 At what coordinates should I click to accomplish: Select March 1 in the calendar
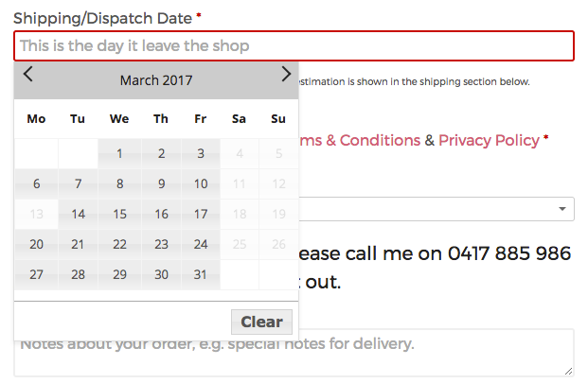(119, 154)
